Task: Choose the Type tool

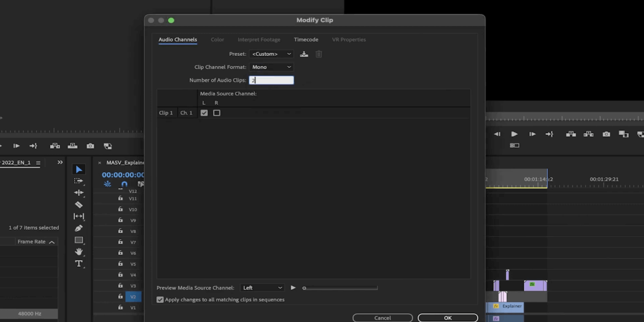Action: click(79, 264)
